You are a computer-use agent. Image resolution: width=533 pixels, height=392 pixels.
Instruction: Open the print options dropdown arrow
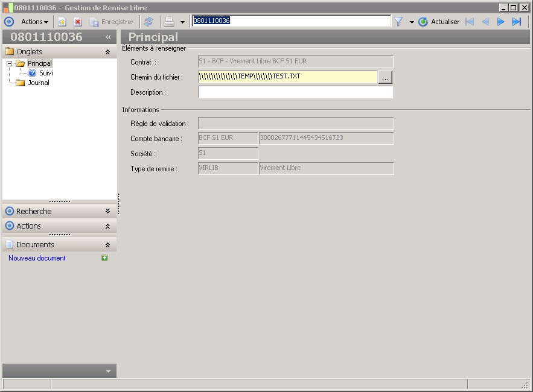click(182, 22)
